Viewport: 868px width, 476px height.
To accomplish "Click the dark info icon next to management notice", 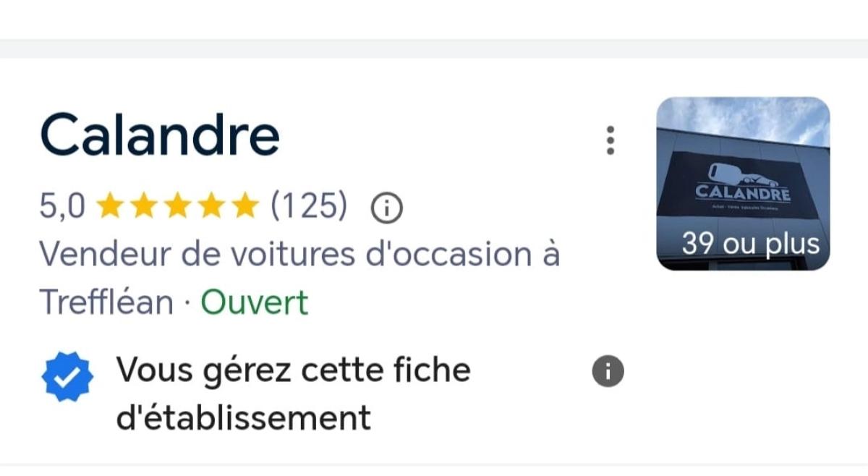I will 608,372.
